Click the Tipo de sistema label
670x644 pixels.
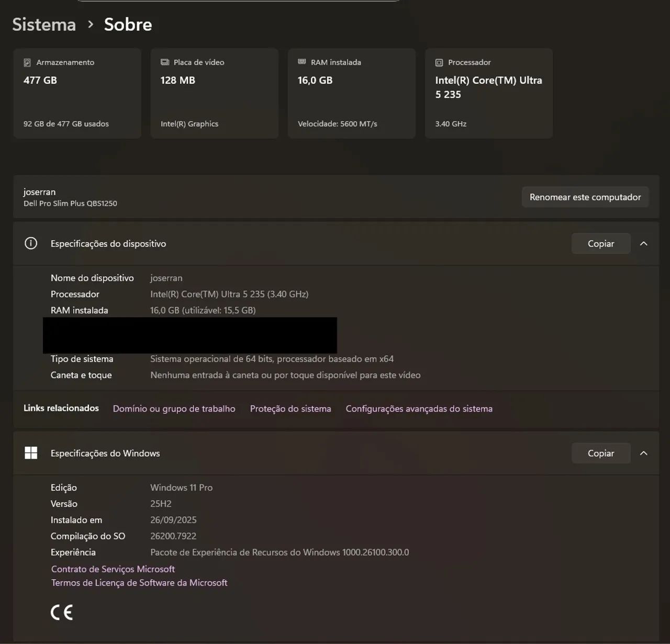pyautogui.click(x=82, y=359)
